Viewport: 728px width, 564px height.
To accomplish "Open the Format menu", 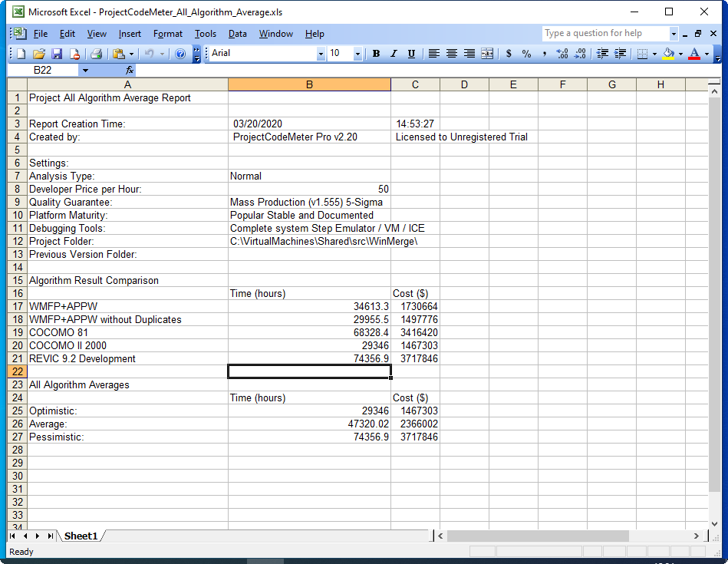I will click(x=168, y=34).
